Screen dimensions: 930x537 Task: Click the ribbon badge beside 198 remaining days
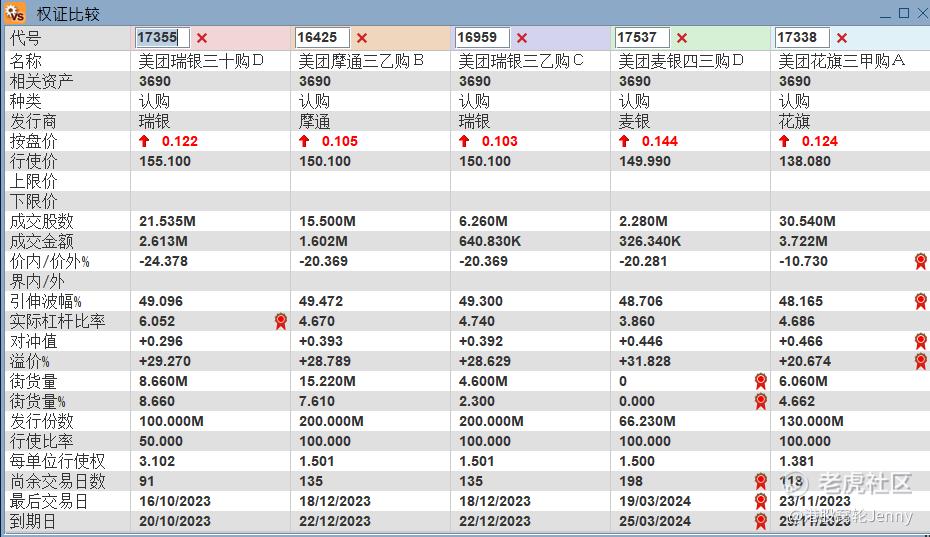pos(761,481)
